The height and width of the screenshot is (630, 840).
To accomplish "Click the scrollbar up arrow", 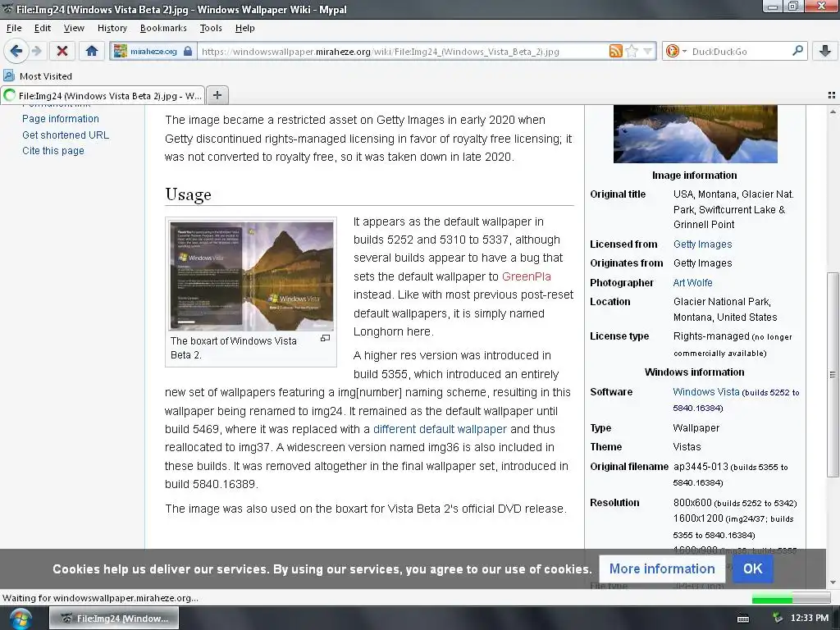I will (833, 112).
